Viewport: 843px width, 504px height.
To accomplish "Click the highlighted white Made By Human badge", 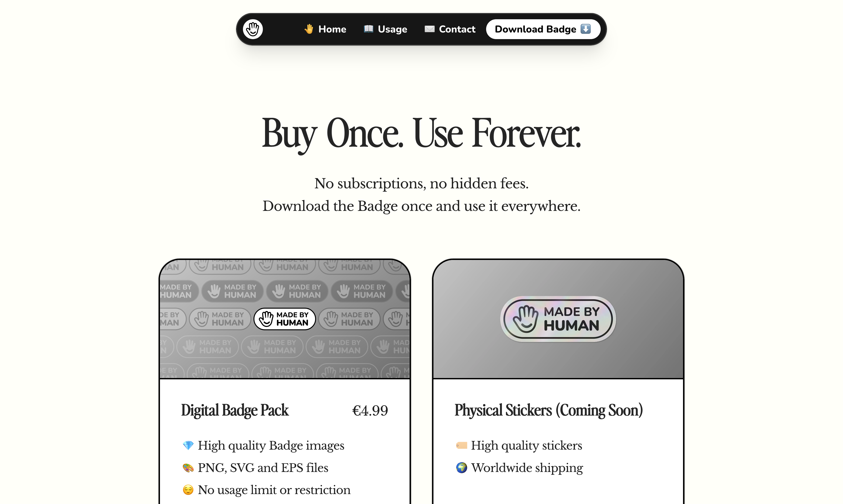I will pyautogui.click(x=285, y=319).
